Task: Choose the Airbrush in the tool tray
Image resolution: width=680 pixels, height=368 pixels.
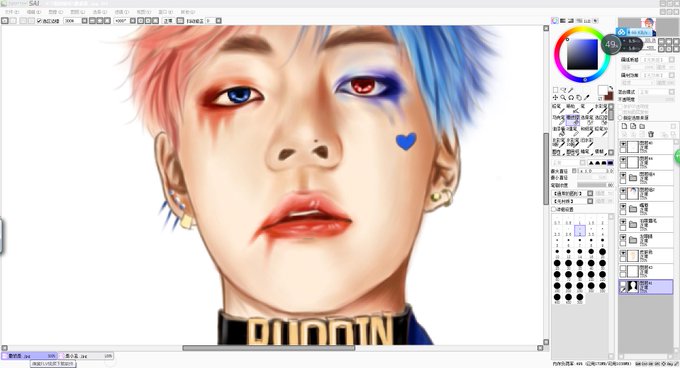Action: click(573, 108)
